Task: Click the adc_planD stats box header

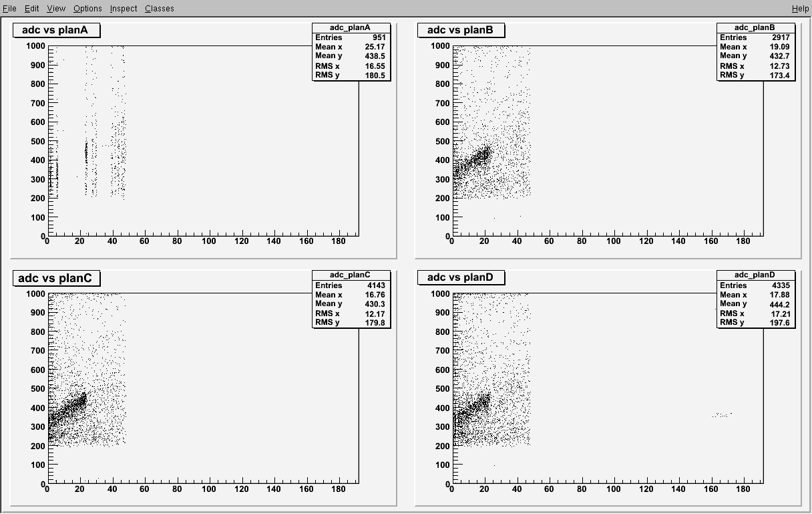Action: click(x=755, y=275)
